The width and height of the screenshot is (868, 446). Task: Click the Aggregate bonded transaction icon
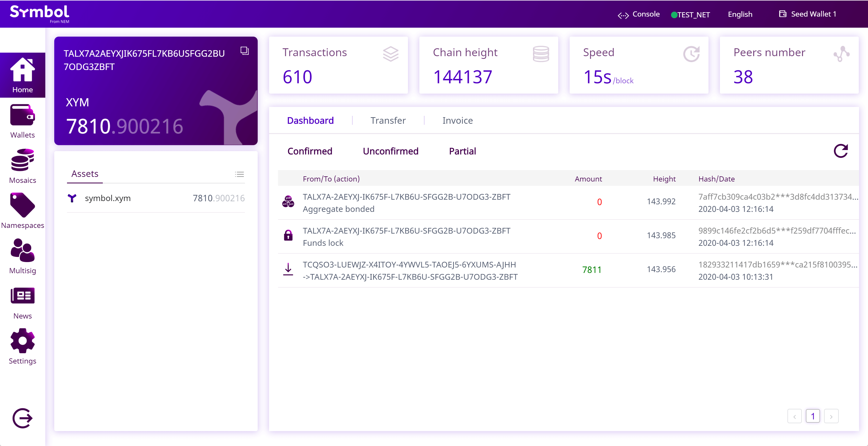(x=288, y=201)
